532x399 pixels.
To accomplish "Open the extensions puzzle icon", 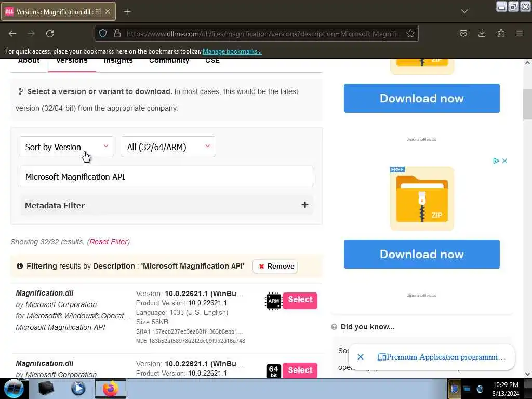I will pos(501,34).
